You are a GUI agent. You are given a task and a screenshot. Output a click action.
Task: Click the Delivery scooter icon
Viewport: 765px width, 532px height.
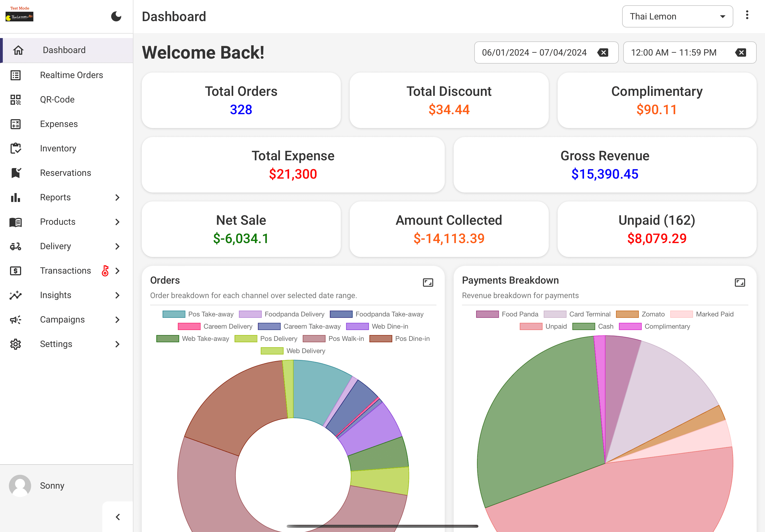tap(16, 246)
